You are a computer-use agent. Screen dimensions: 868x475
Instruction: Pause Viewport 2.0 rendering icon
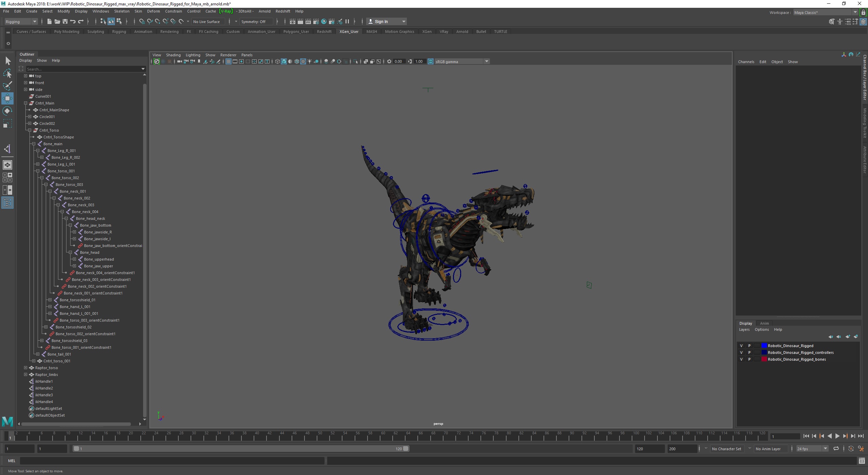point(347,21)
